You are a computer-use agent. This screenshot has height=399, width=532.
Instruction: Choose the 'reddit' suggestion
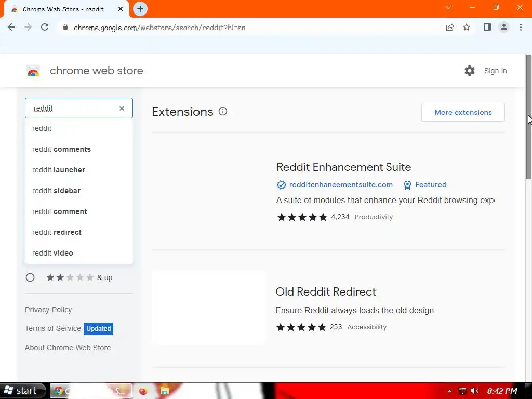pos(79,129)
